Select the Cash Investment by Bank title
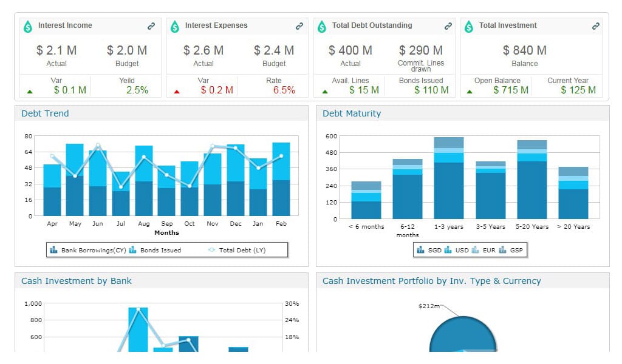Image resolution: width=622 pixels, height=364 pixels. [77, 281]
